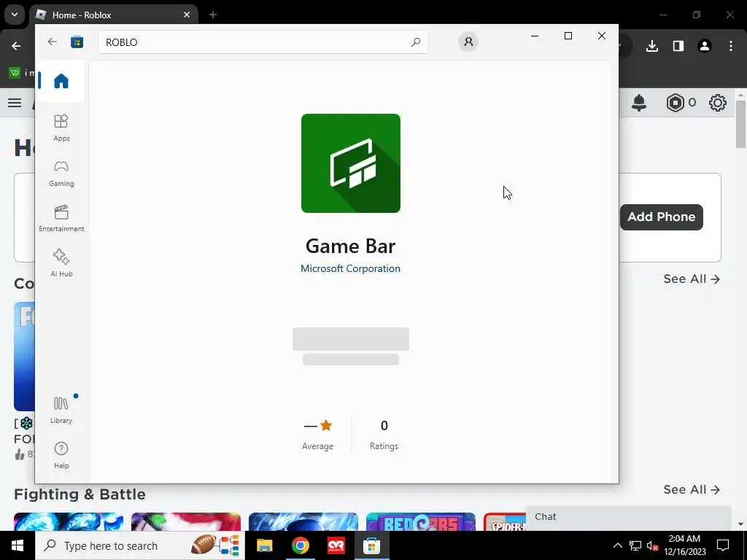The height and width of the screenshot is (560, 747).
Task: Open AI Hub in Store sidebar
Action: tap(61, 263)
